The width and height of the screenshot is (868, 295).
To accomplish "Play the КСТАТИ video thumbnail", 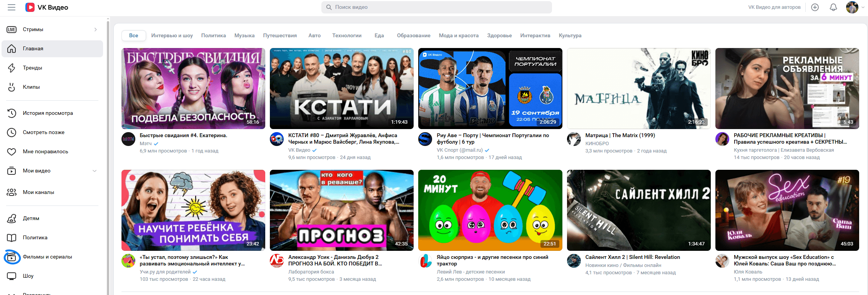I will pos(342,88).
